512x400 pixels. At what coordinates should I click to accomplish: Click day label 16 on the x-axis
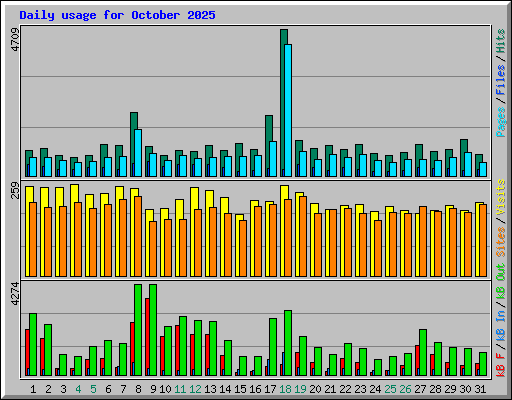(255, 389)
